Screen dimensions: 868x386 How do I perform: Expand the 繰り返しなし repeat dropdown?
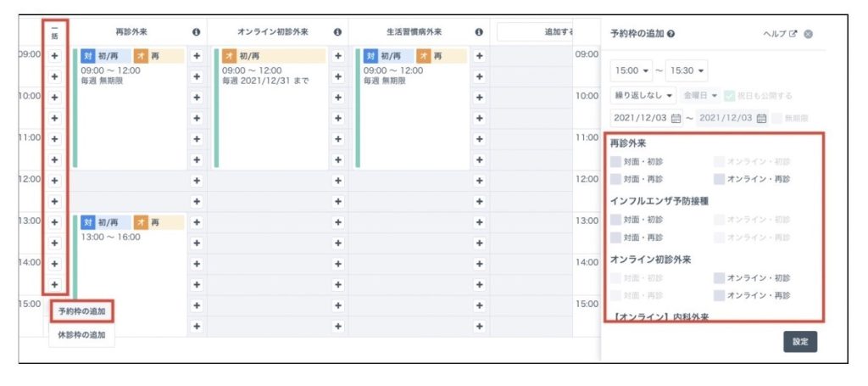[643, 95]
